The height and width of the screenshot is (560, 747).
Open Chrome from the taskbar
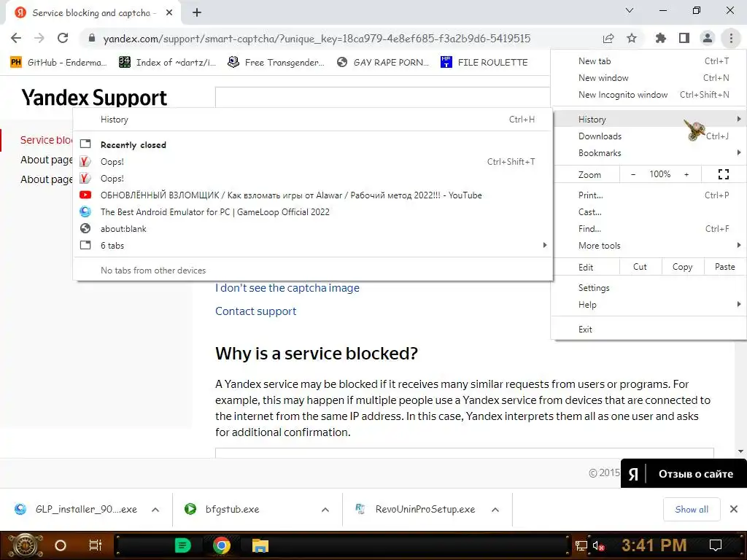(x=222, y=545)
